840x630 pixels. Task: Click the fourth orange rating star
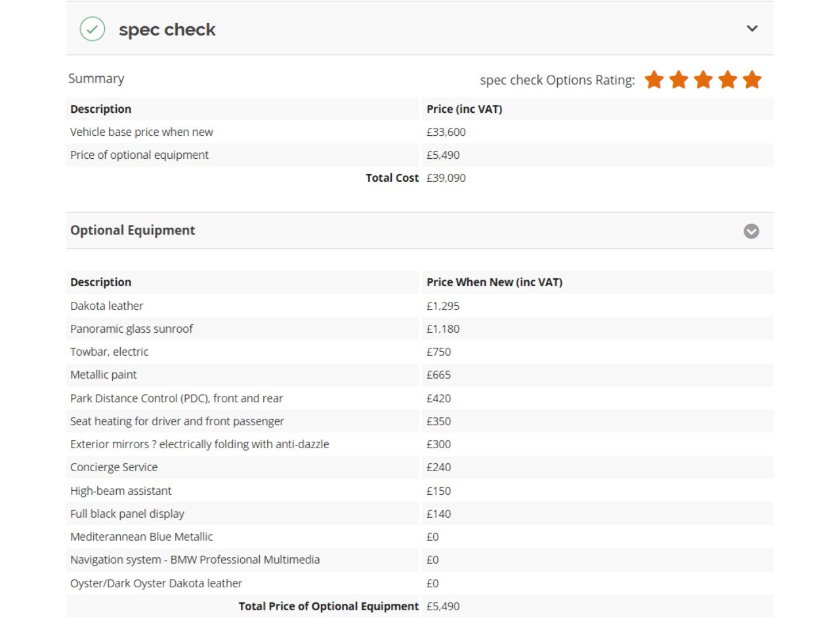pos(728,79)
